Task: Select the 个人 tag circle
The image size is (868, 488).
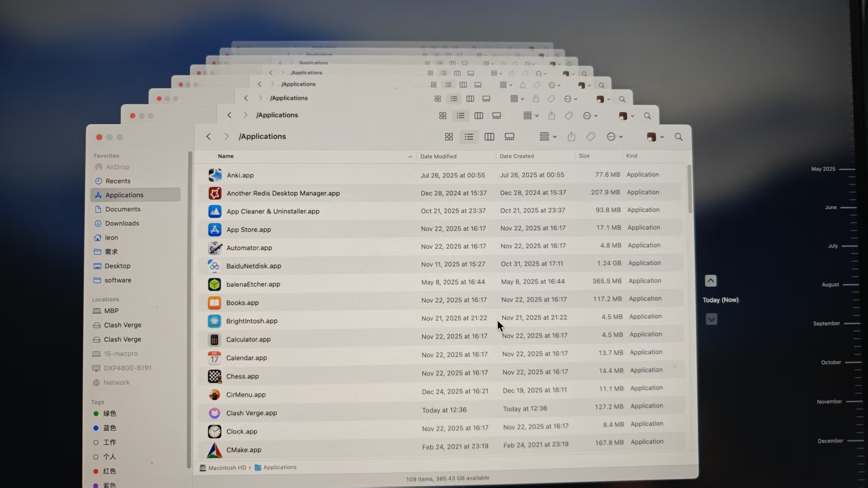Action: click(x=96, y=457)
